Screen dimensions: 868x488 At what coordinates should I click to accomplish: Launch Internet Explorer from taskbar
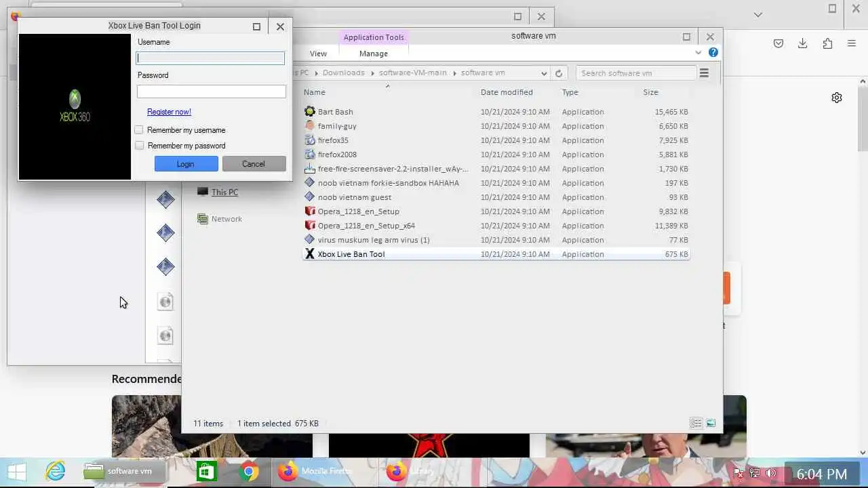tap(56, 472)
